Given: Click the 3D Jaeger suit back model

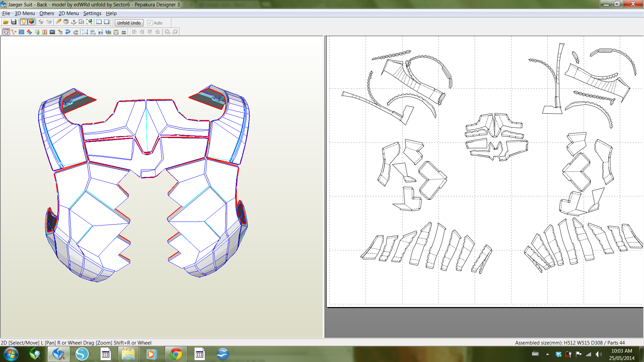Looking at the screenshot, I should (x=144, y=183).
